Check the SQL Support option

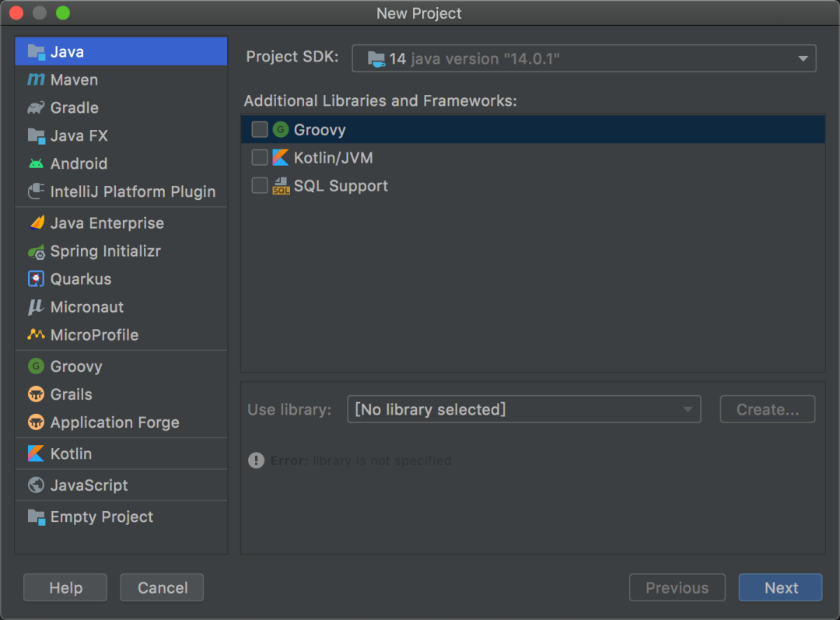[260, 186]
